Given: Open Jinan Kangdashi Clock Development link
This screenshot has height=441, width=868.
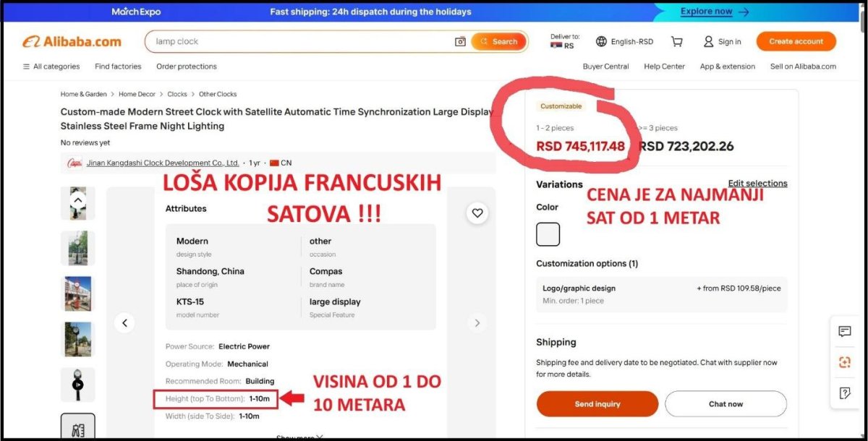Looking at the screenshot, I should [163, 163].
